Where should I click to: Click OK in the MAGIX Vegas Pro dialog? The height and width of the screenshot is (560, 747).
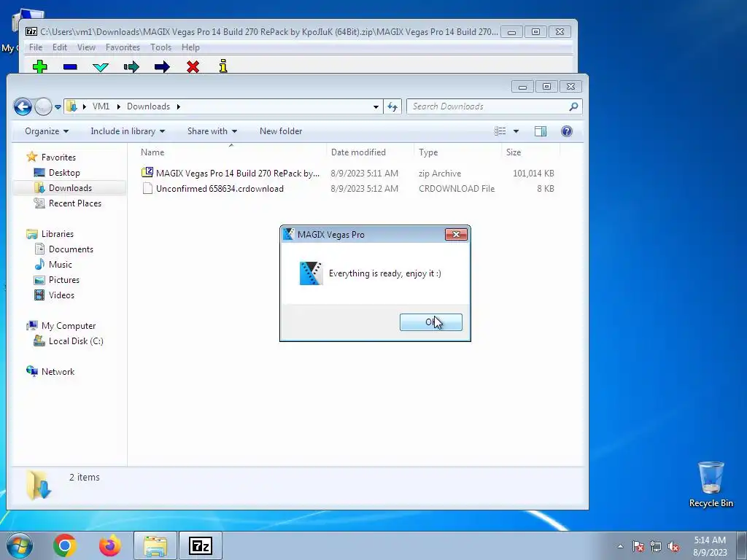click(x=430, y=322)
